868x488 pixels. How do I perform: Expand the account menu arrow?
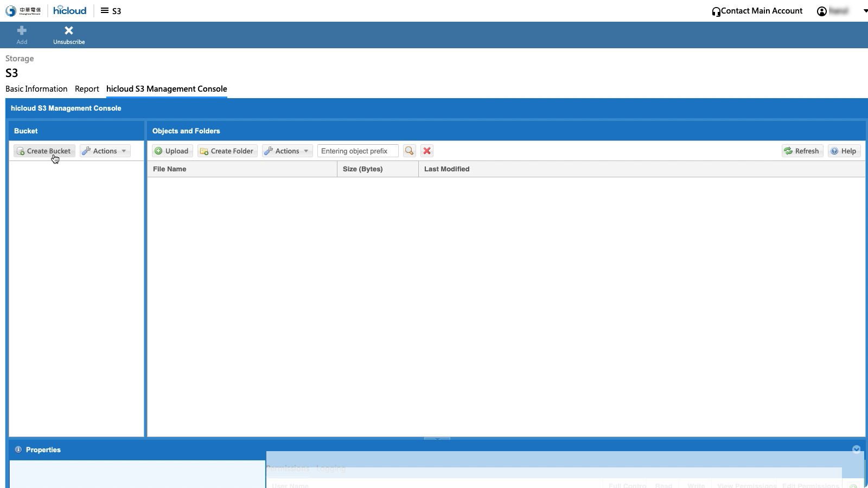point(865,11)
